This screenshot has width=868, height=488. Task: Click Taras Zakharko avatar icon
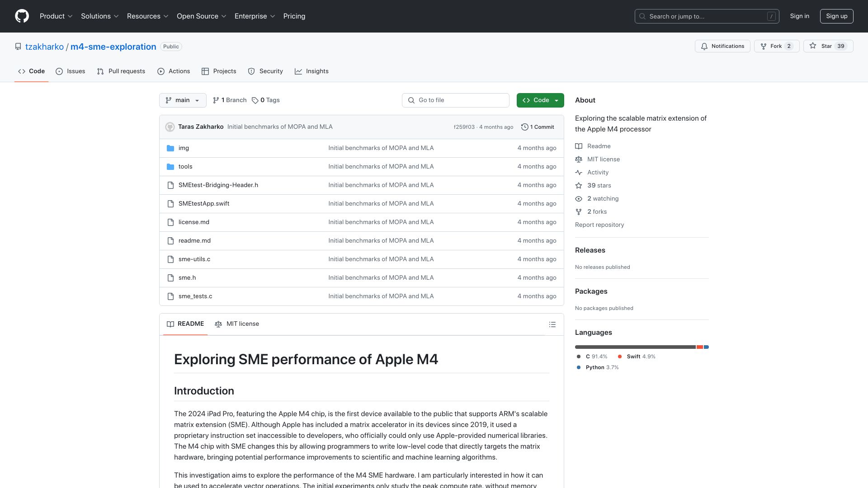point(170,127)
